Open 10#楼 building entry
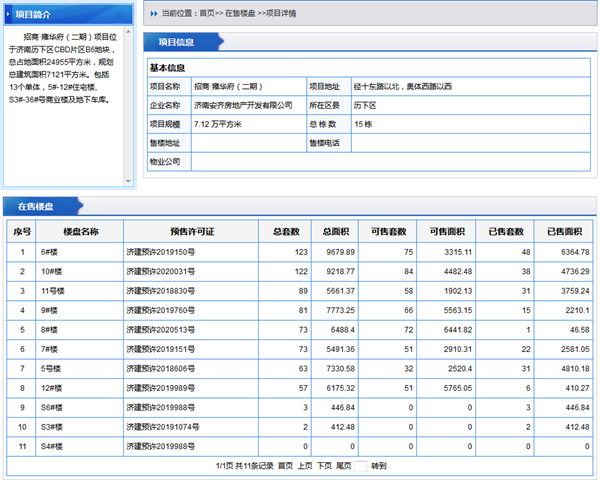Screen dimensions: 600x484 point(51,272)
